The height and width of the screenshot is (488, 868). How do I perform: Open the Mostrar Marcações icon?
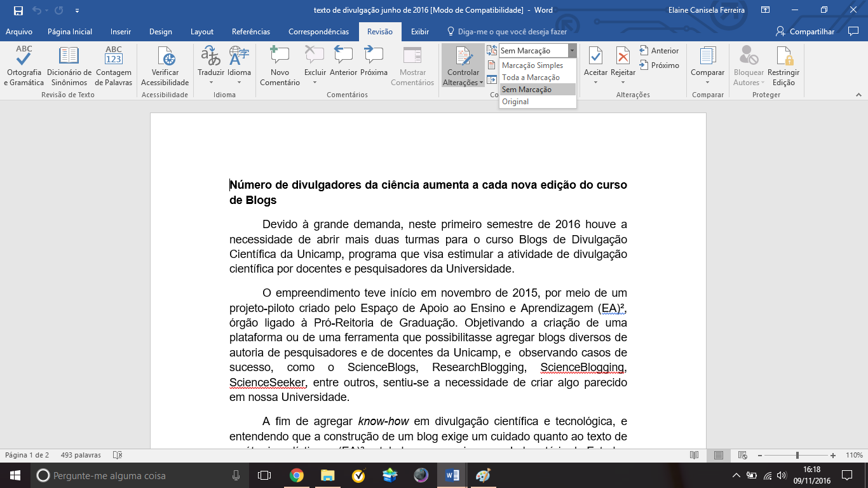[x=492, y=65]
